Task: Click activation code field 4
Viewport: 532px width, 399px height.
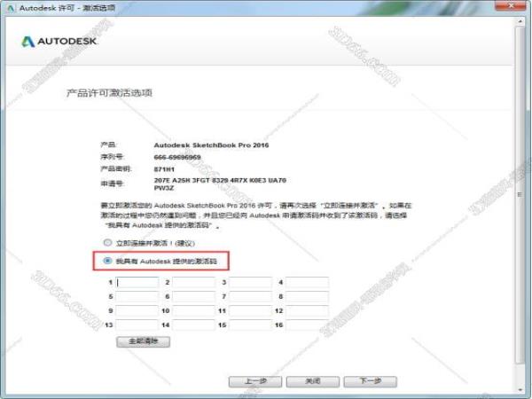Action: pyautogui.click(x=307, y=282)
